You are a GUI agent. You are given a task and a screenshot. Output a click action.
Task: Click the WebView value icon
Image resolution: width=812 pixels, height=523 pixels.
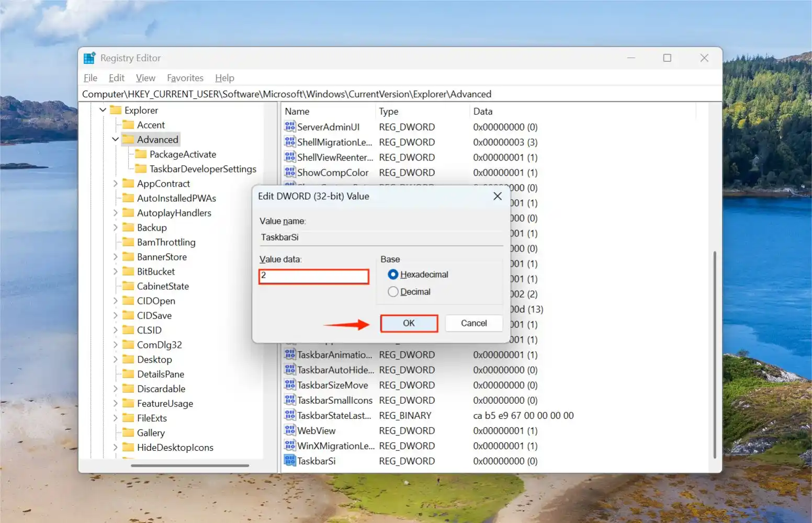(x=290, y=430)
